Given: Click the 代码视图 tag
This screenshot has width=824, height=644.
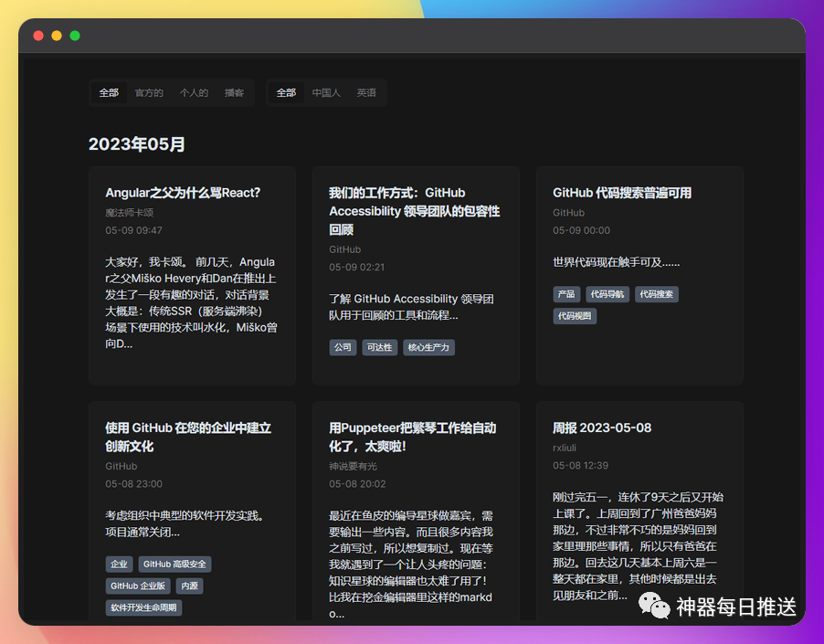Looking at the screenshot, I should [574, 316].
